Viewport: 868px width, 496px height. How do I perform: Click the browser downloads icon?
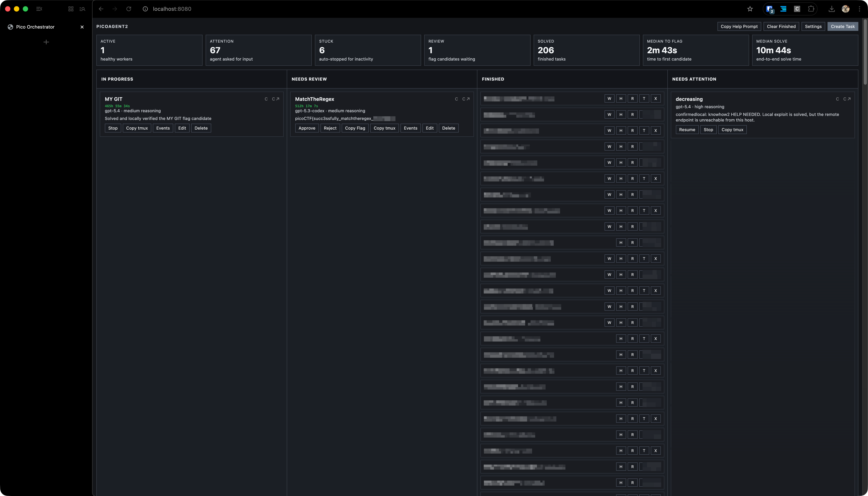pyautogui.click(x=832, y=9)
